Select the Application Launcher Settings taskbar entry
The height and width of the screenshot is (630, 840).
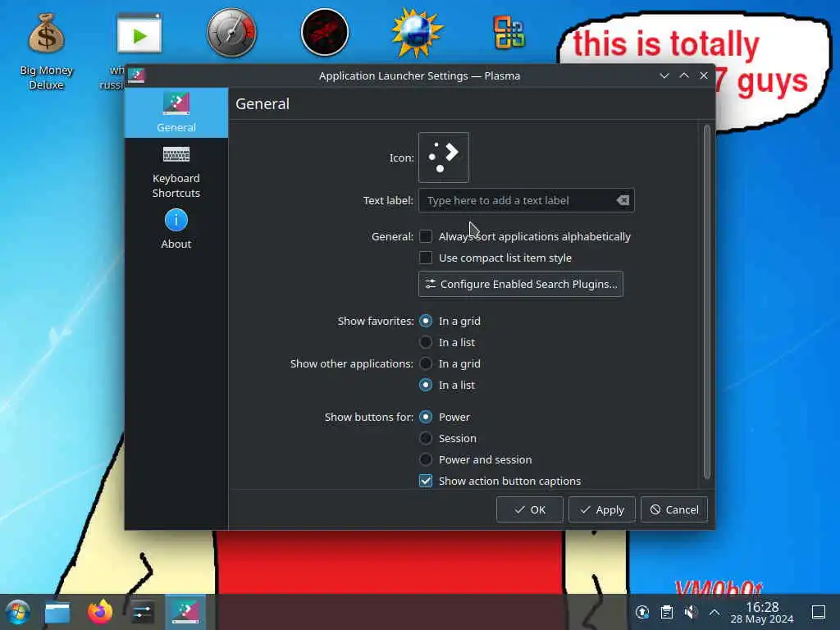pos(185,612)
